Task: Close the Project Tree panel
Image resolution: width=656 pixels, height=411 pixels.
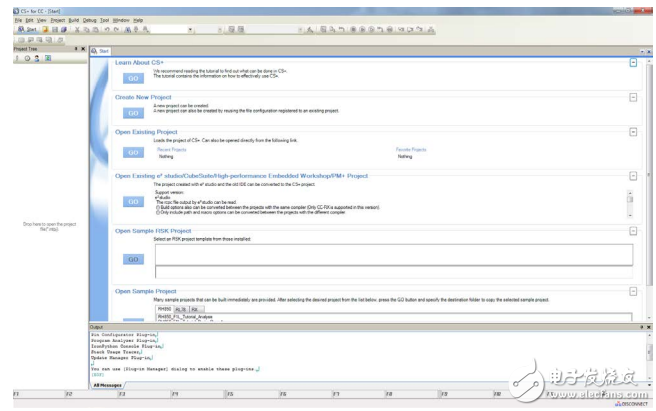Action: pos(83,48)
